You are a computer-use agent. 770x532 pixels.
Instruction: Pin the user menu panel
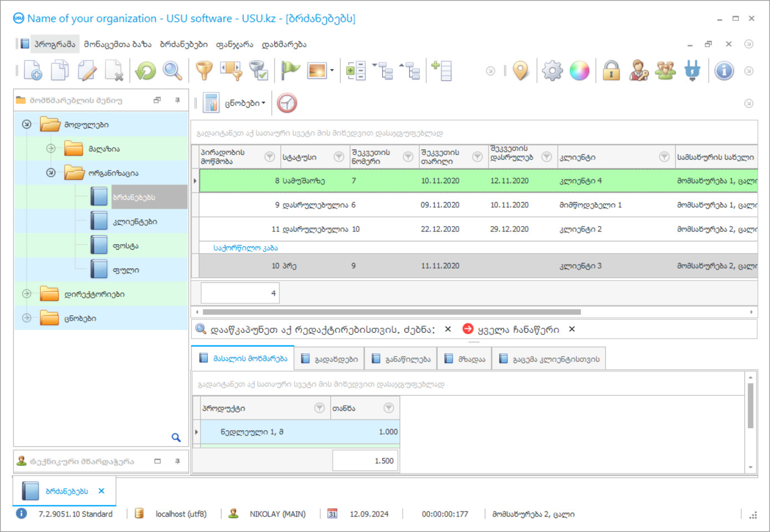[x=177, y=100]
